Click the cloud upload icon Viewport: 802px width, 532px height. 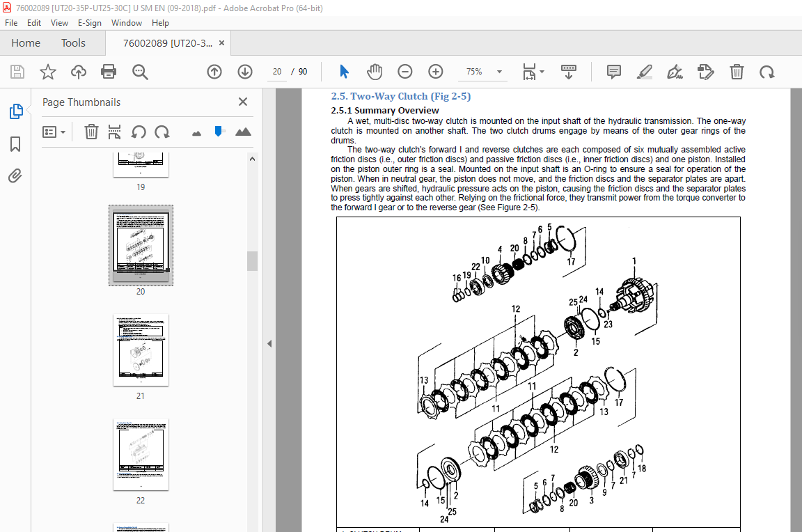[x=78, y=72]
